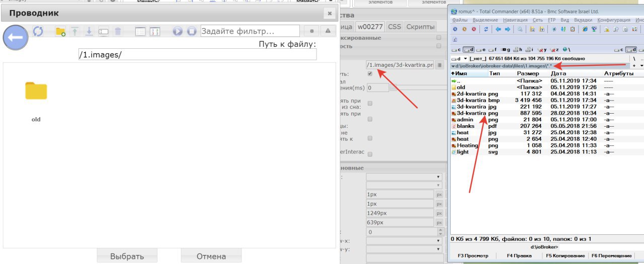The image size is (644, 264).
Task: Open Конфигурация menu in Total Commander
Action: click(x=614, y=20)
